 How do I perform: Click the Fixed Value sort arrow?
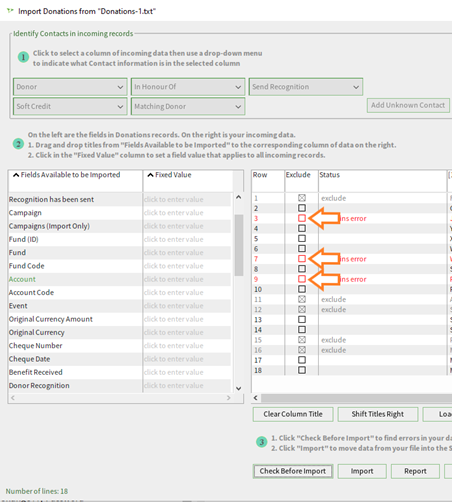150,175
